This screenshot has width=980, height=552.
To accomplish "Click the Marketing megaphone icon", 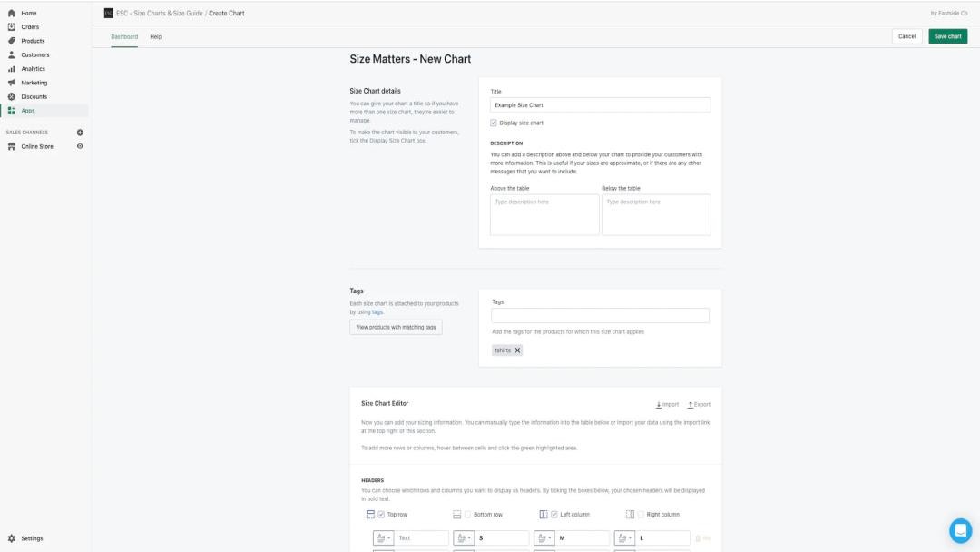I will 12,83.
